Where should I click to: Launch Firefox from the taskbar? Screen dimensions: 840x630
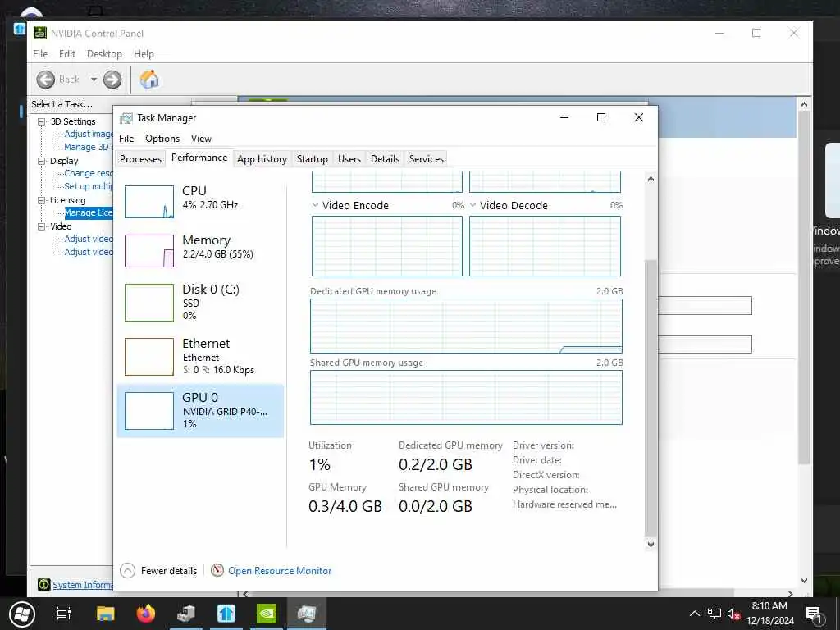coord(146,614)
